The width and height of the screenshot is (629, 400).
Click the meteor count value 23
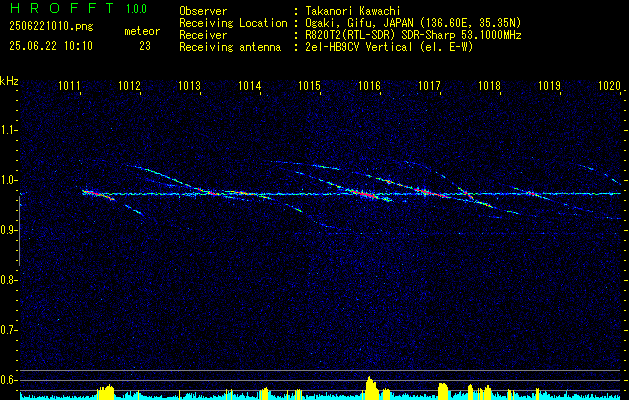click(x=145, y=46)
